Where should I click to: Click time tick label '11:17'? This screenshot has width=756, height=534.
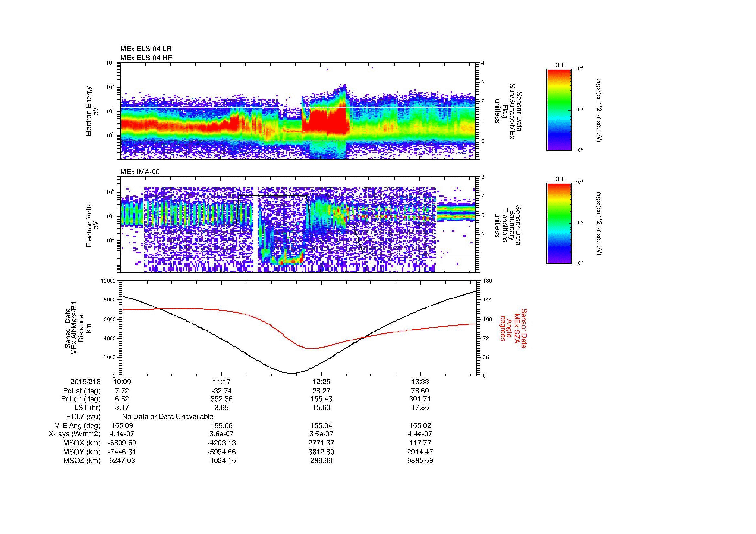click(222, 382)
